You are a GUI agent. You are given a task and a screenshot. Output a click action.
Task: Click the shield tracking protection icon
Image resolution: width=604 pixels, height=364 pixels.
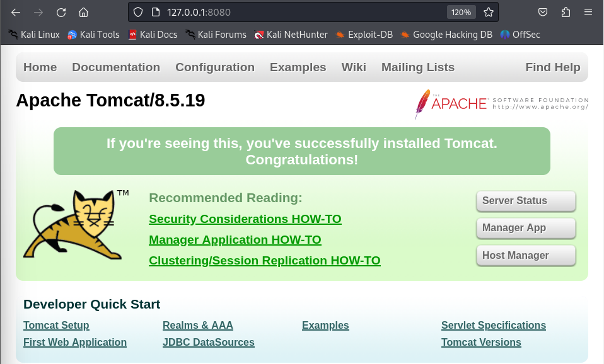point(138,13)
